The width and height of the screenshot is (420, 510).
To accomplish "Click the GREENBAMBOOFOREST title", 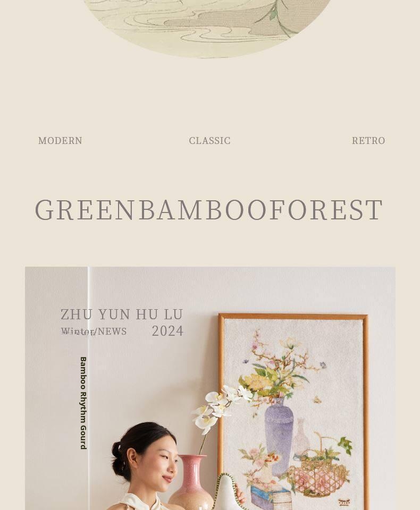I will pyautogui.click(x=209, y=210).
